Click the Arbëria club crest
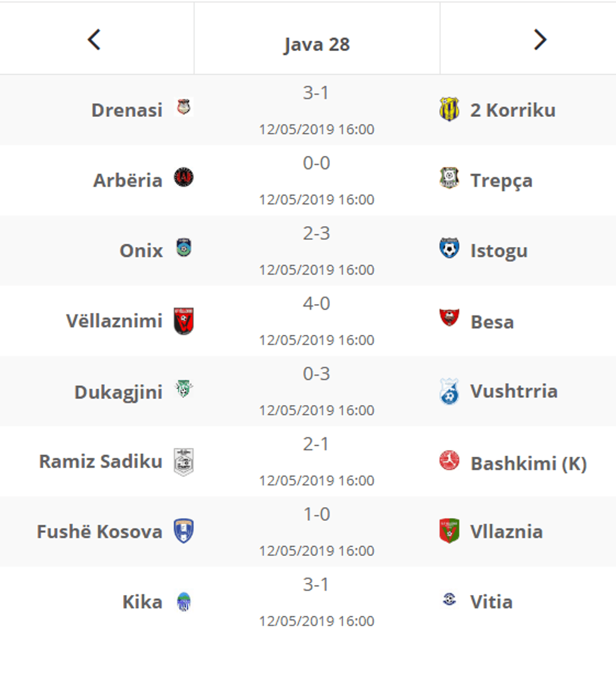 pyautogui.click(x=184, y=178)
